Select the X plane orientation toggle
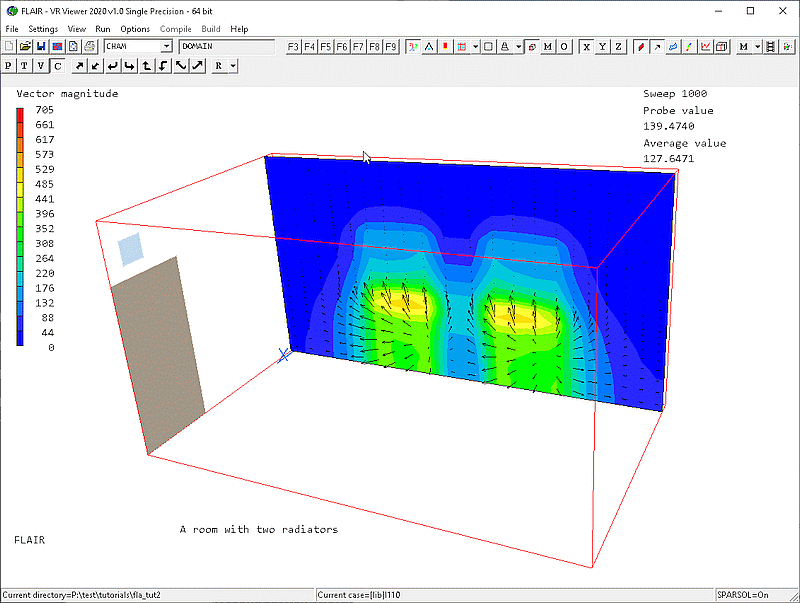 pyautogui.click(x=587, y=46)
